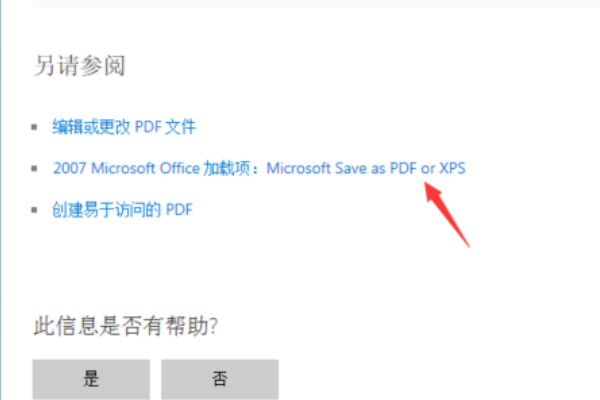
Task: Answer 是 to the helpfulness question
Action: click(91, 379)
